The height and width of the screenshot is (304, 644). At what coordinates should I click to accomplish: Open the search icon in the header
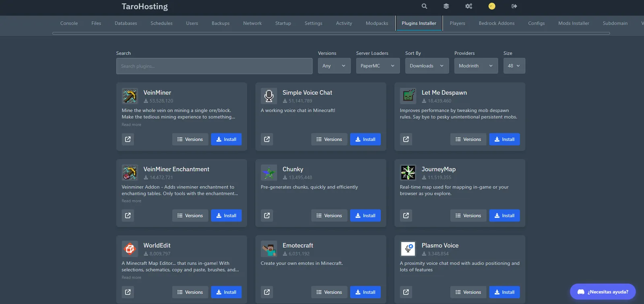pos(424,6)
